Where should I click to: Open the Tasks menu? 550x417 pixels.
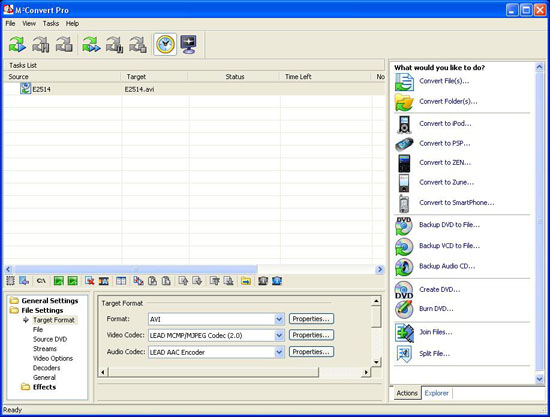click(51, 23)
